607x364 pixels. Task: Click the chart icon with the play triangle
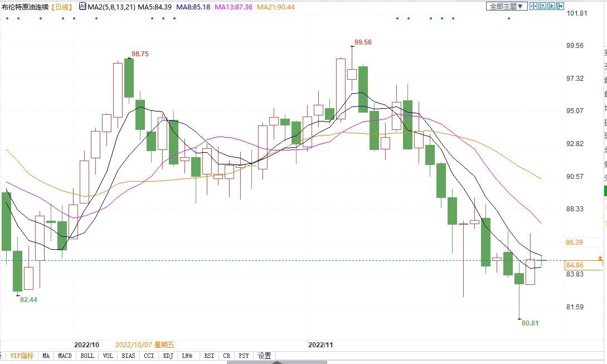click(x=551, y=6)
